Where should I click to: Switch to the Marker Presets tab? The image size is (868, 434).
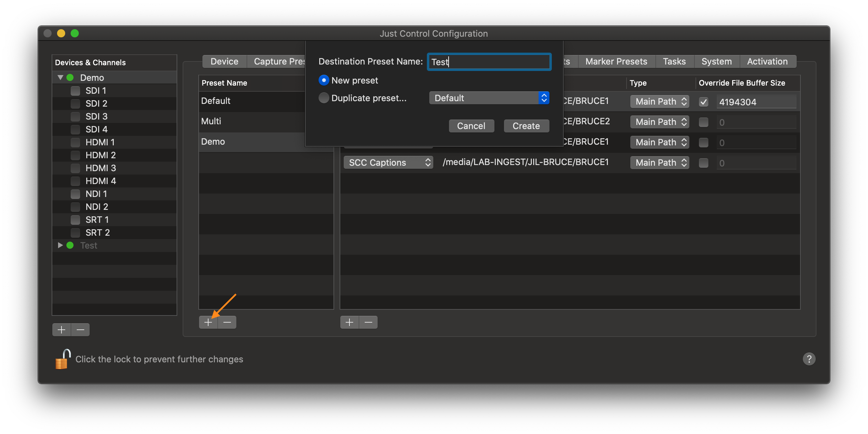pyautogui.click(x=616, y=61)
